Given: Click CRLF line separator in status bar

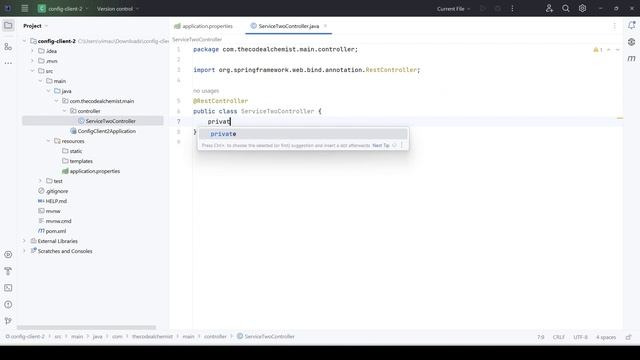Looking at the screenshot, I should coord(559,337).
